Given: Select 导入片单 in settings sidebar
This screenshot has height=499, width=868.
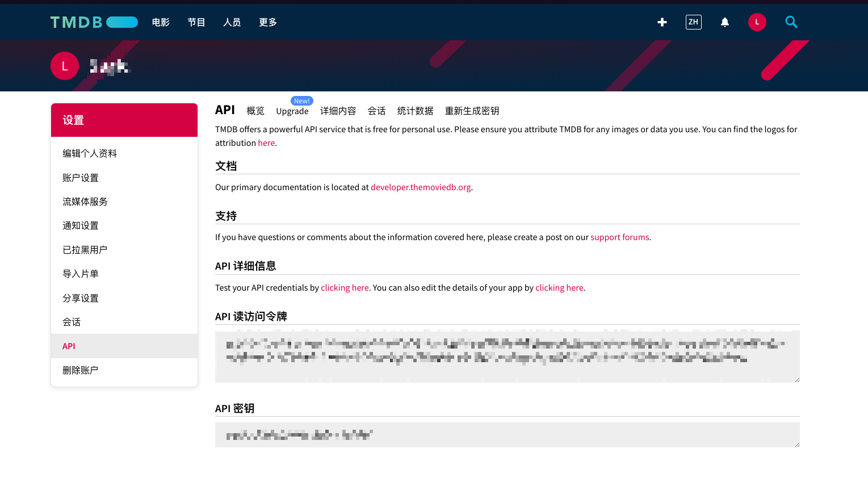Looking at the screenshot, I should [124, 274].
